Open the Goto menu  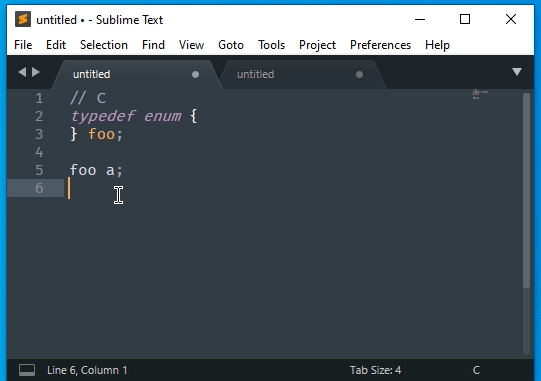coord(231,45)
